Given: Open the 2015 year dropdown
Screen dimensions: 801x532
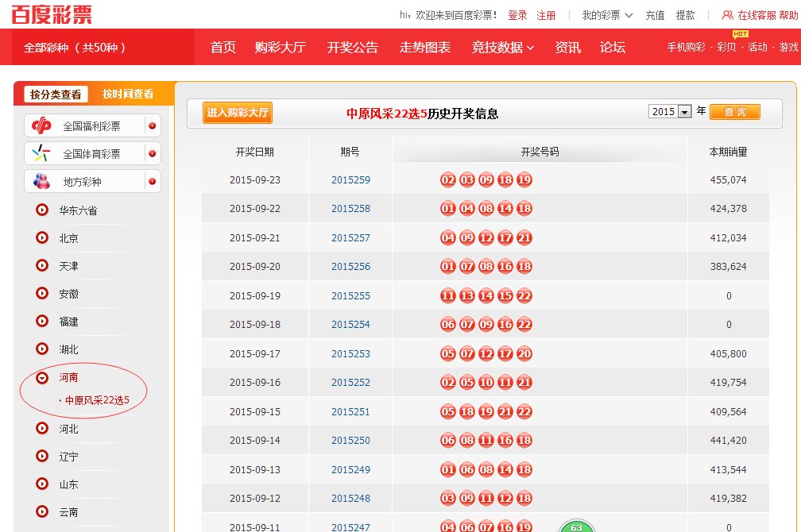Looking at the screenshot, I should coord(680,111).
